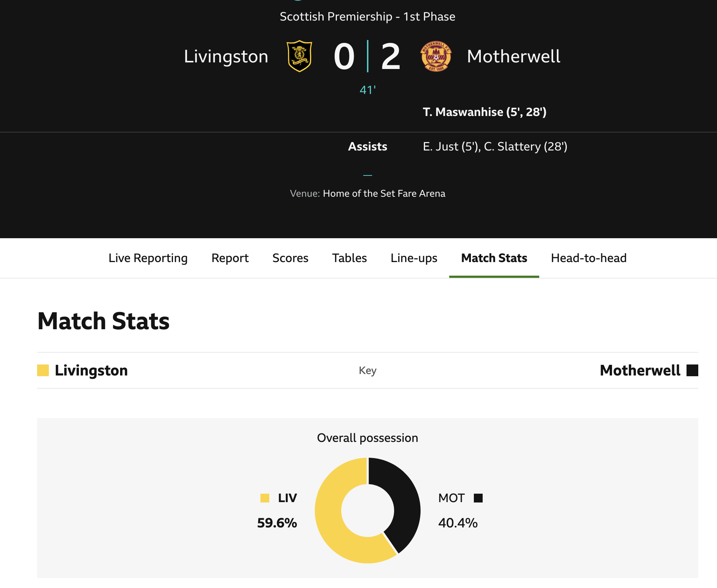Screen dimensions: 717x588
Task: Open the Scores tab
Action: tap(290, 258)
